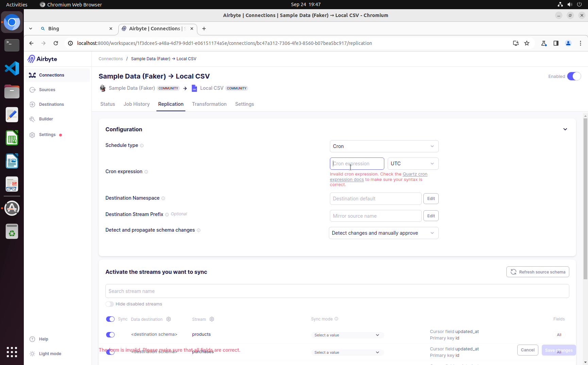Screen dimensions: 588x365
Task: Turn off sync for products stream
Action: (x=110, y=335)
